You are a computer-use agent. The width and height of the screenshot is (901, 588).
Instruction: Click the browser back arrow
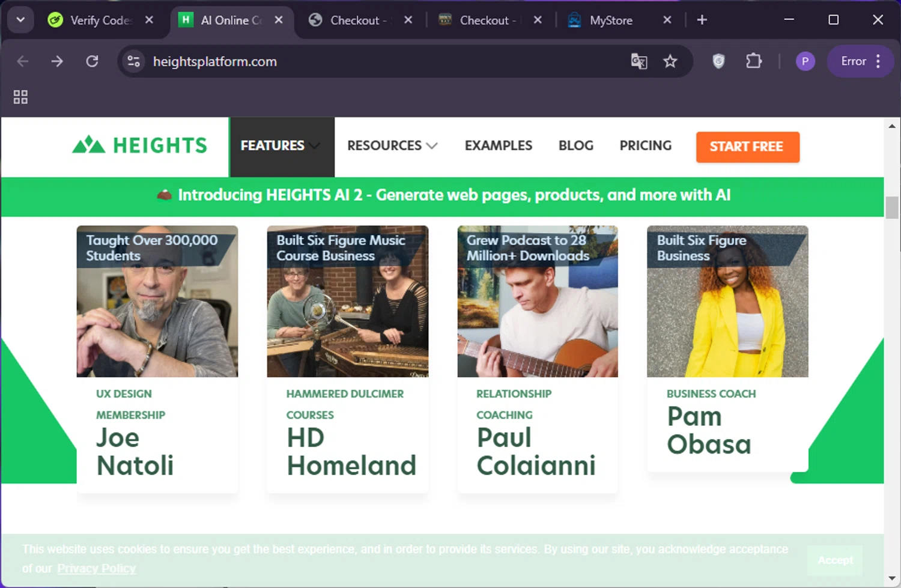(23, 61)
